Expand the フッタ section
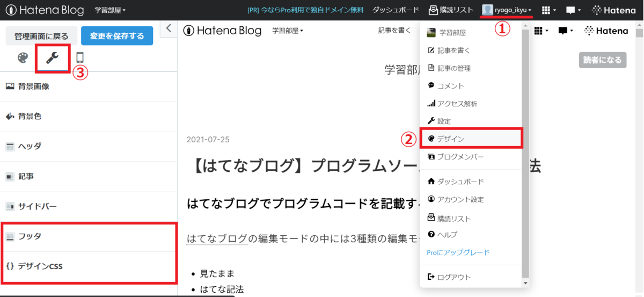644x297 pixels. coord(89,236)
